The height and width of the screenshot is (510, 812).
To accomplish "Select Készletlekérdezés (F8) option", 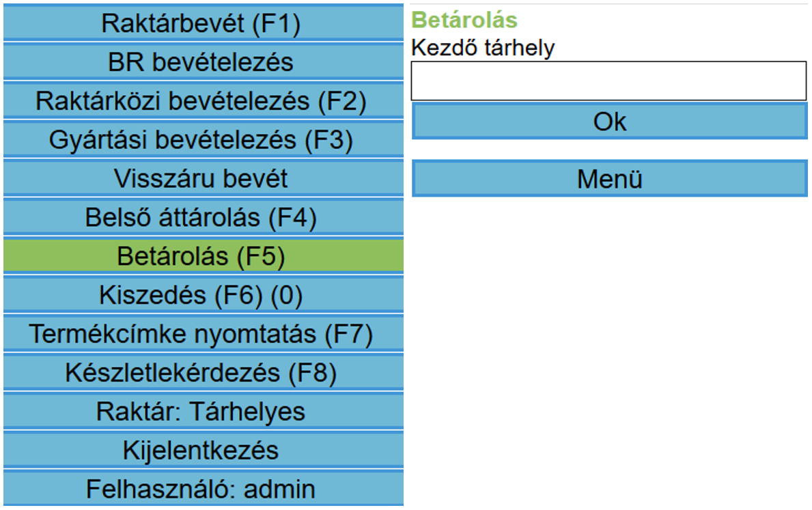I will coord(203,372).
